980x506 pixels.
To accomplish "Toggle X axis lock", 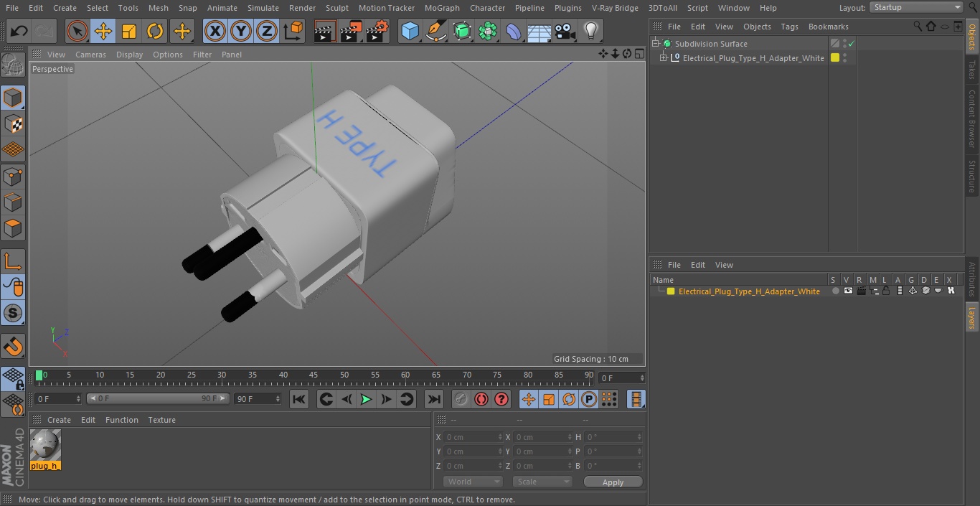I will click(x=215, y=32).
